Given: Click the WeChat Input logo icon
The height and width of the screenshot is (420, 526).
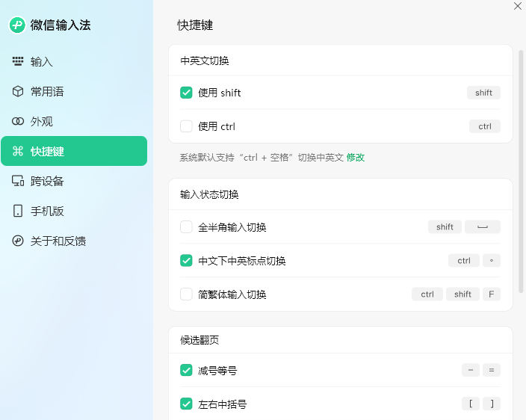Looking at the screenshot, I should pyautogui.click(x=17, y=25).
